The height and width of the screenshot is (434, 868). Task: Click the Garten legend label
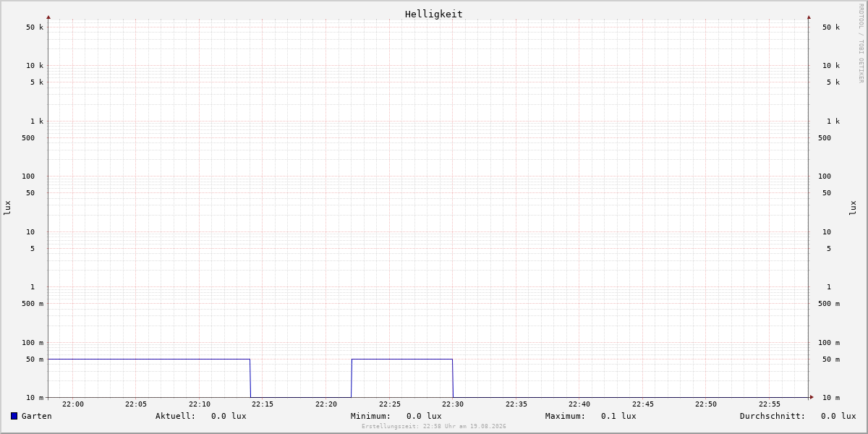37,416
